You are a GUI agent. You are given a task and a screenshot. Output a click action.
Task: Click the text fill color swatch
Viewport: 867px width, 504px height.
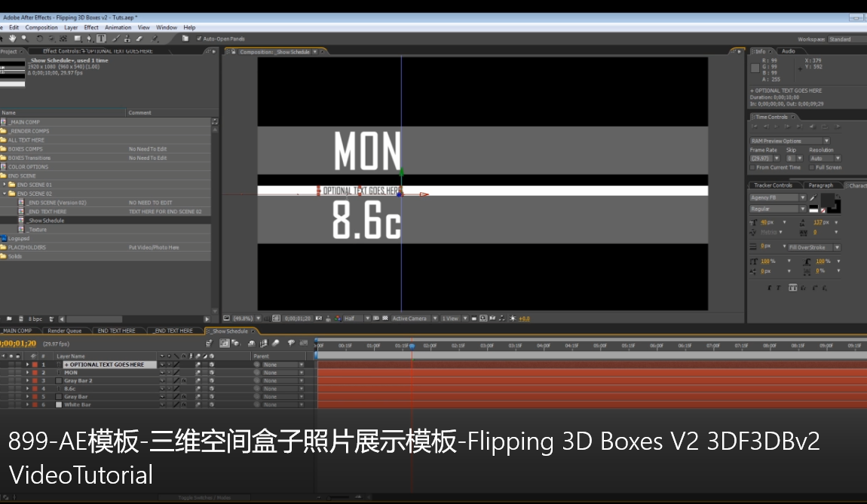828,200
